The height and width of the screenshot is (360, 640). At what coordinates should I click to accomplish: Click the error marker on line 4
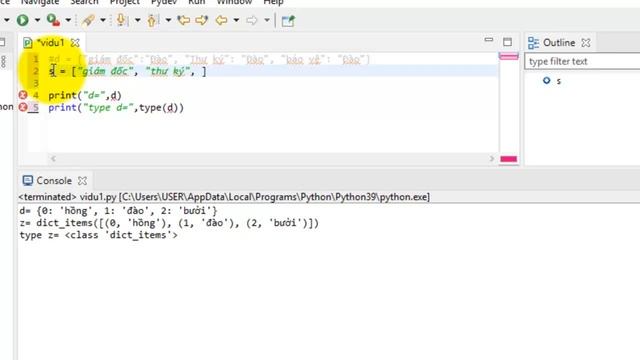point(23,95)
